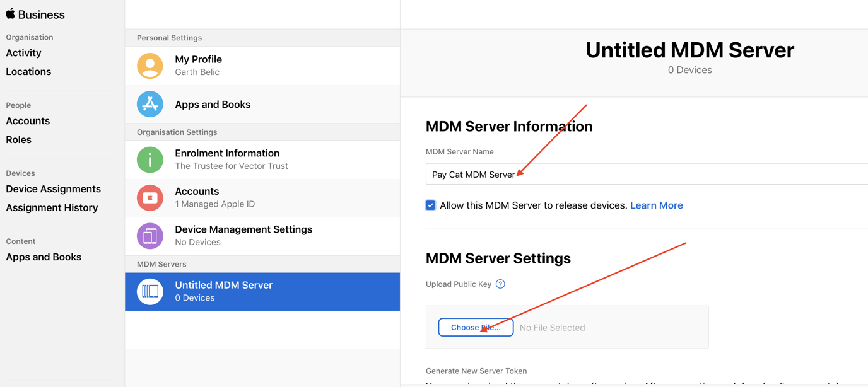Open Activity in the sidebar

click(x=23, y=53)
